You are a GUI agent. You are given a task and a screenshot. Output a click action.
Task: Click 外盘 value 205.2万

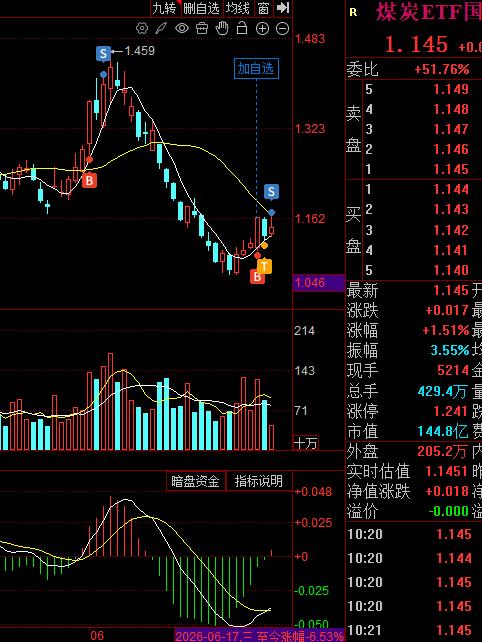tap(442, 451)
